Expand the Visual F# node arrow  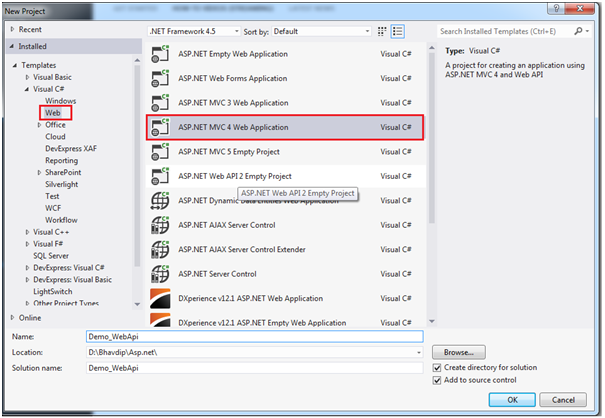[27, 244]
